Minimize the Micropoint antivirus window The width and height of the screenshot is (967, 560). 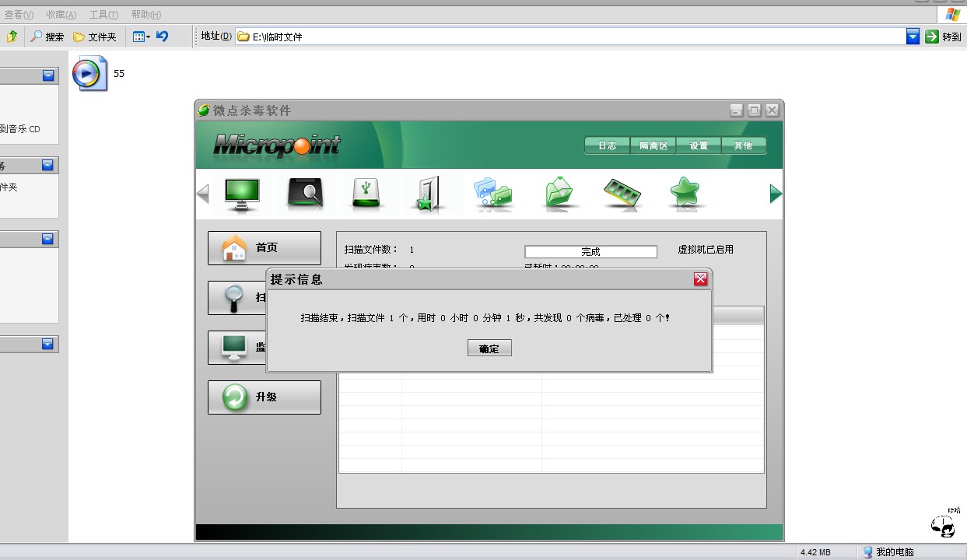tap(737, 110)
